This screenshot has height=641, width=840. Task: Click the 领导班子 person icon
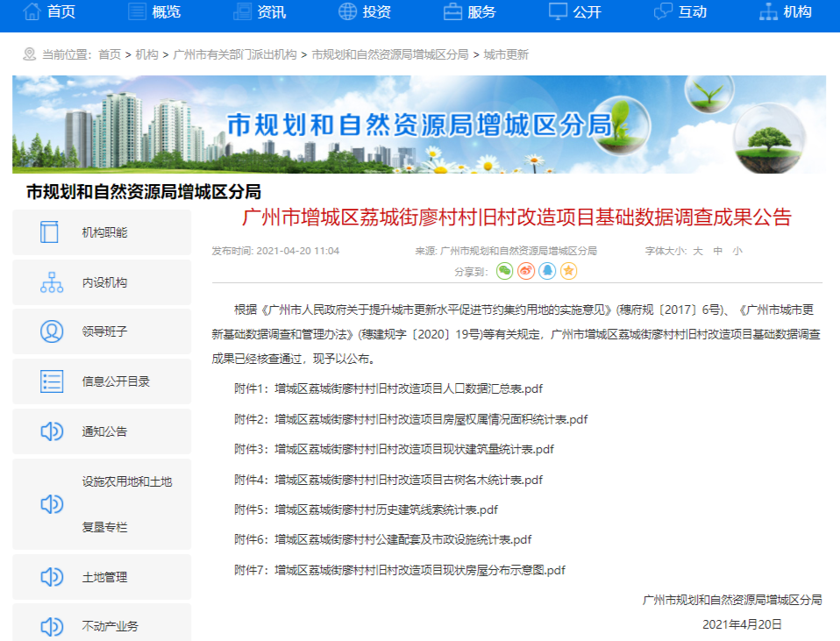click(x=52, y=331)
